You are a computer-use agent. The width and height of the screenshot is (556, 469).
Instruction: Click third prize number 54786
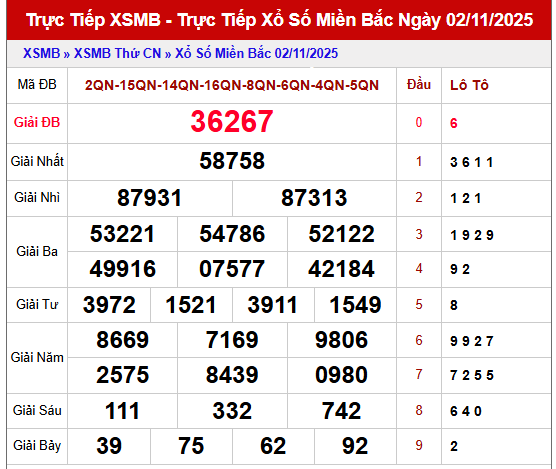[x=232, y=234]
